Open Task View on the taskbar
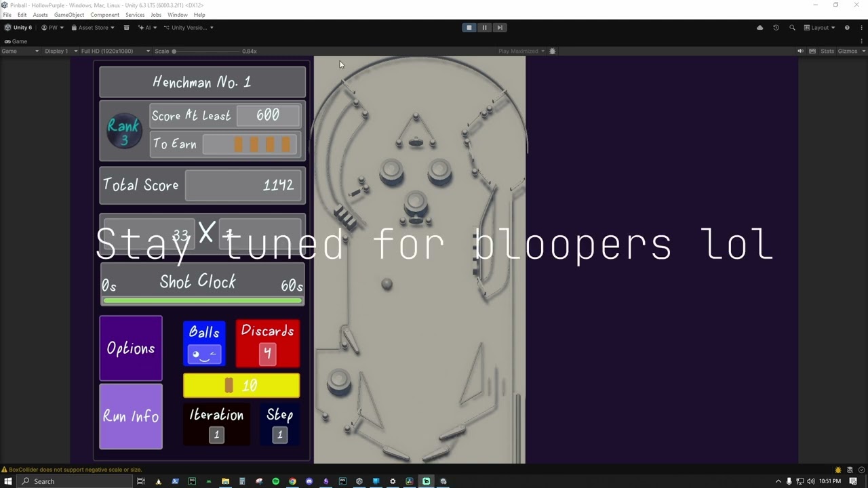868x488 pixels. pos(141,481)
